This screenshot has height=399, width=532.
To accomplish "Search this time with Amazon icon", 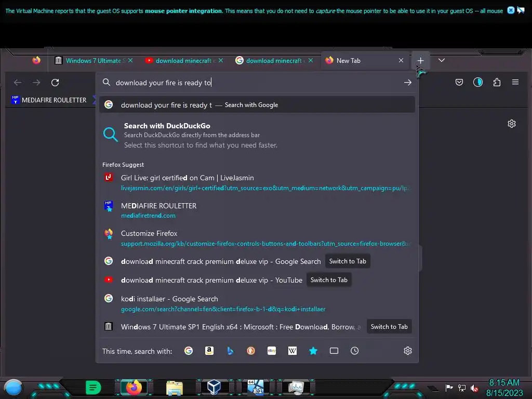I will coord(209,351).
